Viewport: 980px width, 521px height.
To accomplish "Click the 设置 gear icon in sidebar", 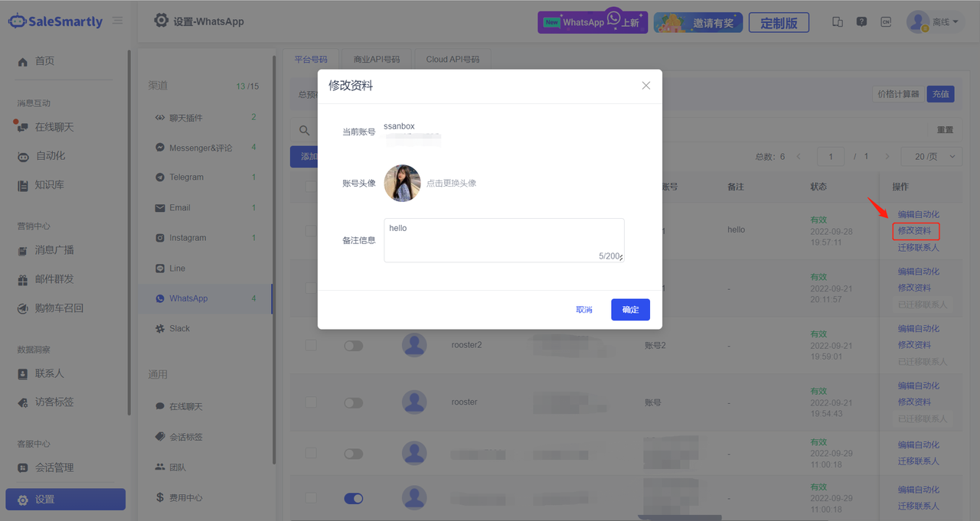I will point(23,500).
